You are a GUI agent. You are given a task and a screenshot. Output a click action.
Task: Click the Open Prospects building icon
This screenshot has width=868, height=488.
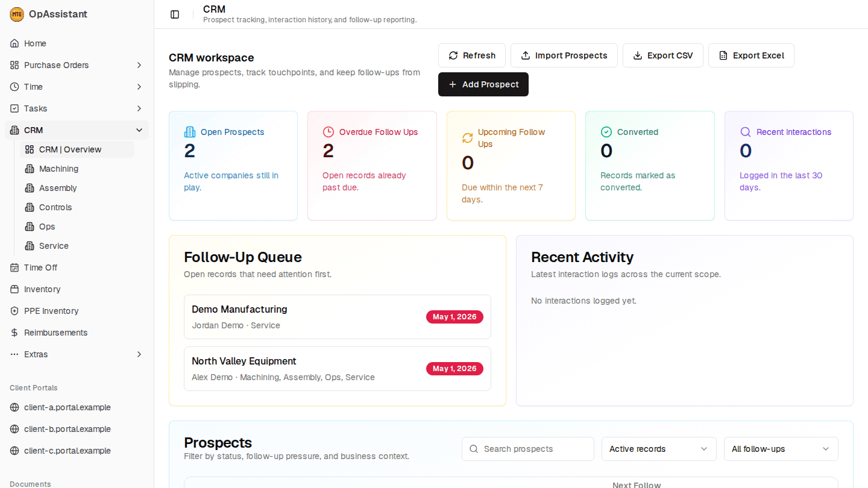pyautogui.click(x=189, y=132)
